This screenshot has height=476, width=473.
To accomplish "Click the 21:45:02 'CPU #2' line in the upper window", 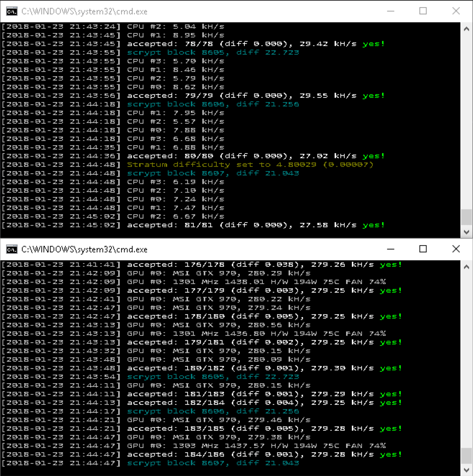I will [x=113, y=216].
